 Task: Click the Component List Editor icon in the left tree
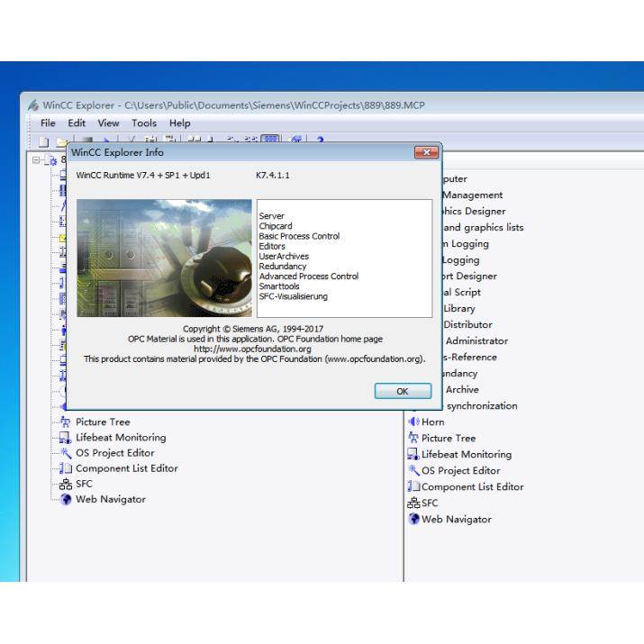pyautogui.click(x=66, y=468)
